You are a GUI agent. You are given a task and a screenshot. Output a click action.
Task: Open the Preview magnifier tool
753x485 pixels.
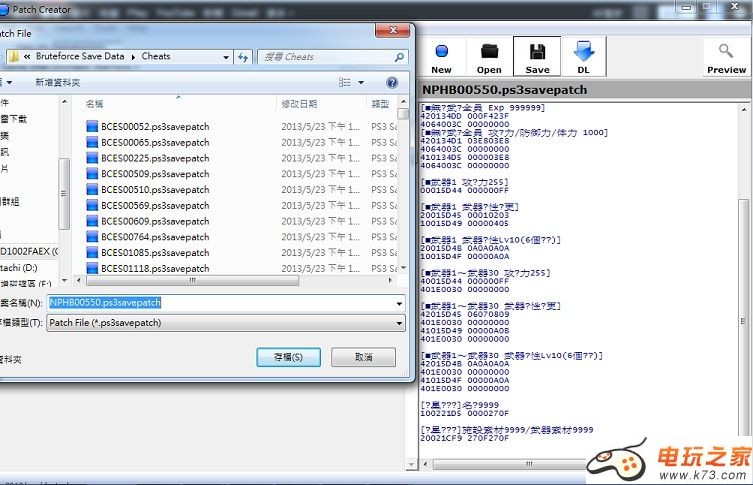[726, 57]
